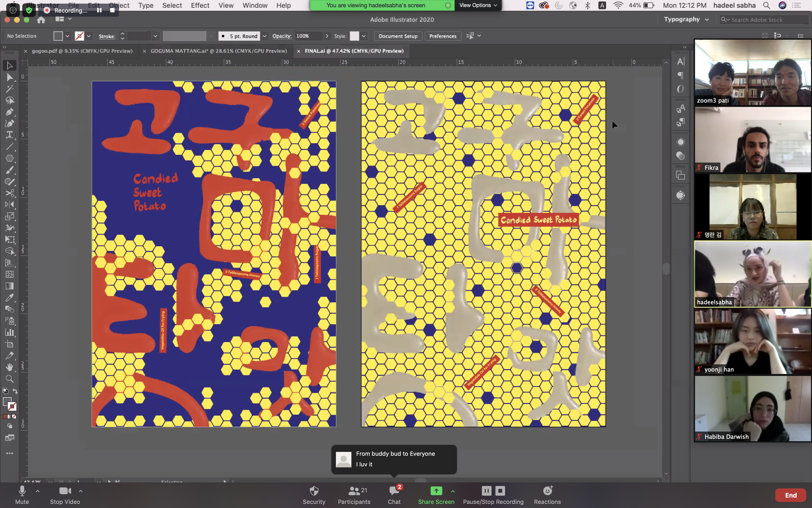Viewport: 812px width, 508px height.
Task: Activate the Type tool
Action: pos(9,135)
